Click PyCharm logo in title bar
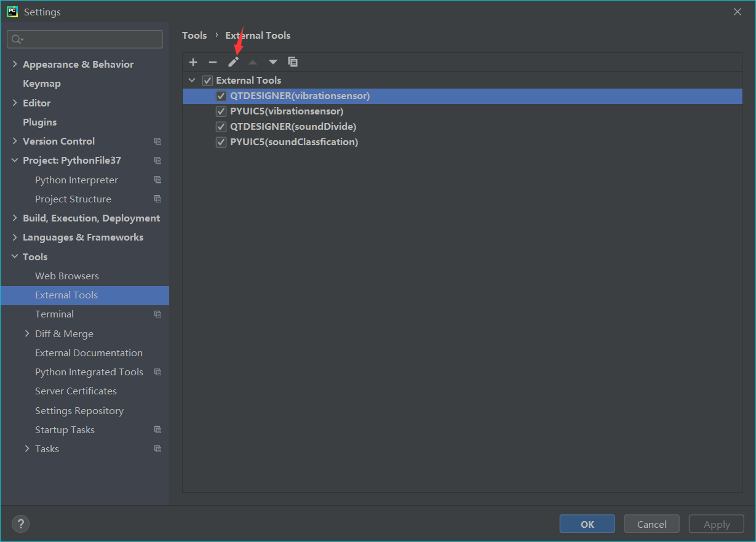Screen dimensions: 756x542 tap(12, 12)
